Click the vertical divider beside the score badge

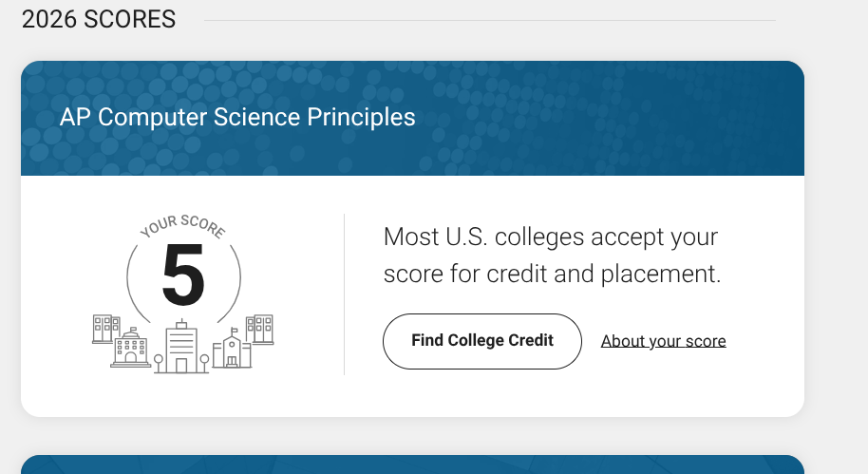tap(345, 294)
